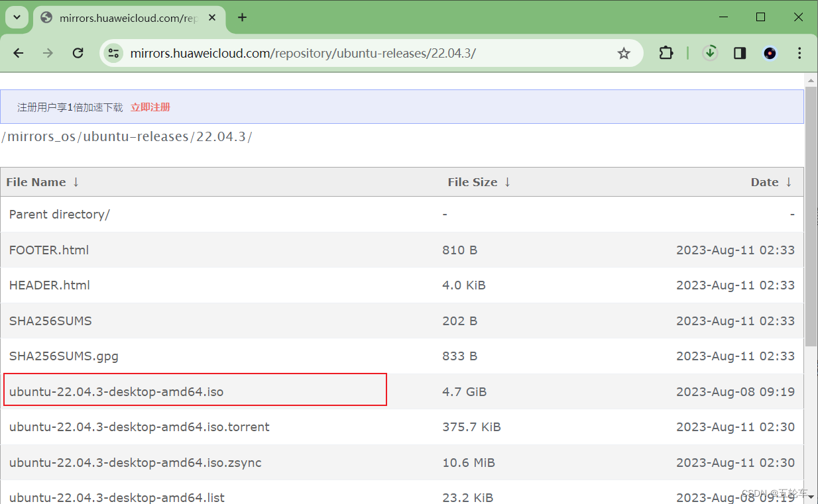Download ubuntu-22.04.3-desktop-amd64.iso
Image resolution: width=818 pixels, height=504 pixels.
[116, 392]
